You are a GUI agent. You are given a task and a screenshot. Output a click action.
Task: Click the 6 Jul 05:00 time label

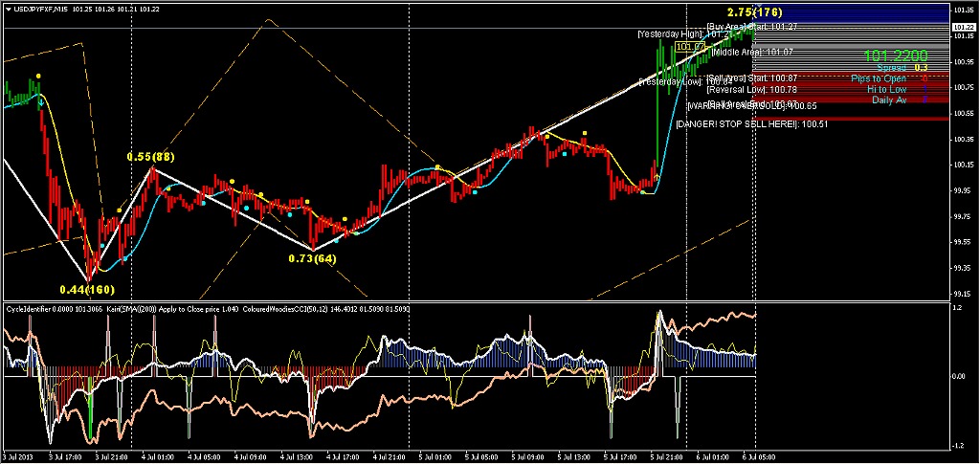(759, 456)
